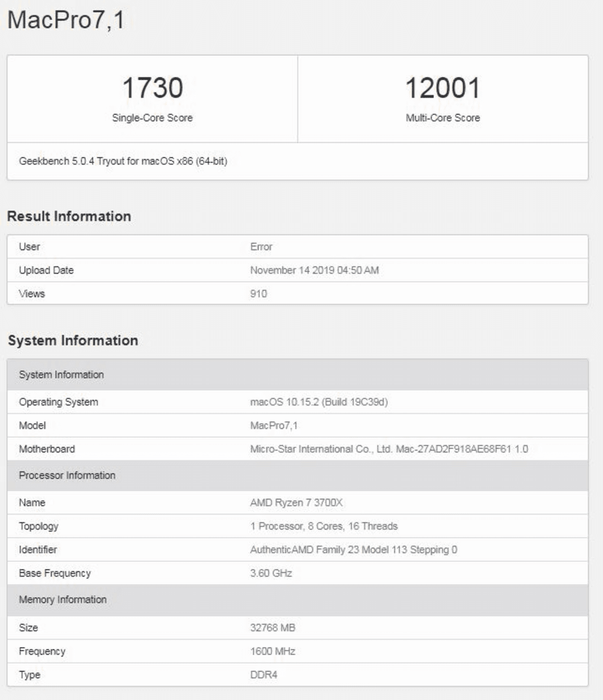Screen dimensions: 603x700
Task: Select the 1 Processor, 8 Cores, 16 Threads value
Action: 324,526
